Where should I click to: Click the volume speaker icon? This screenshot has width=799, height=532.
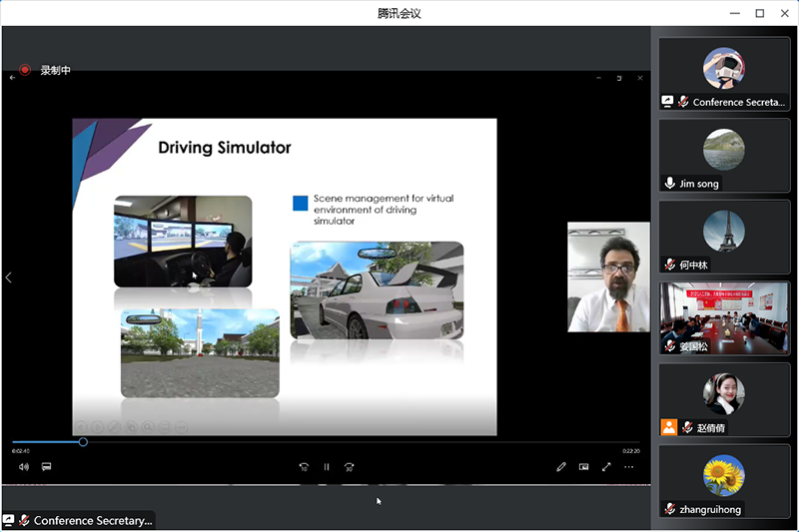[24, 467]
